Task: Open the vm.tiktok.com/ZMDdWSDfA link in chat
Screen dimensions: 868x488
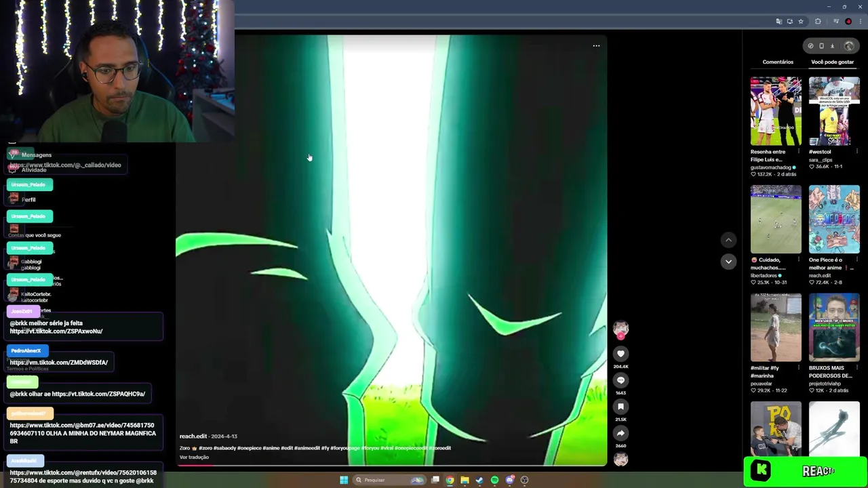Action: click(58, 363)
